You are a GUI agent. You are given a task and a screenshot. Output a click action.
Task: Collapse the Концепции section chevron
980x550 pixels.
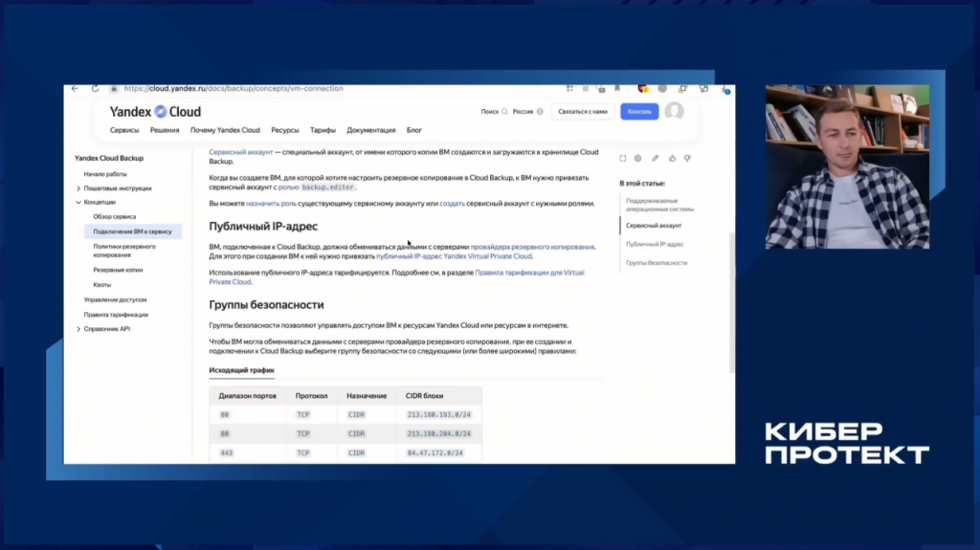coord(78,203)
